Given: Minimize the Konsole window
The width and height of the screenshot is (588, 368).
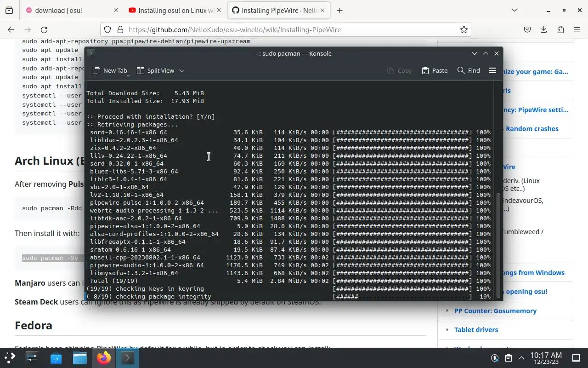Looking at the screenshot, I should [x=475, y=53].
